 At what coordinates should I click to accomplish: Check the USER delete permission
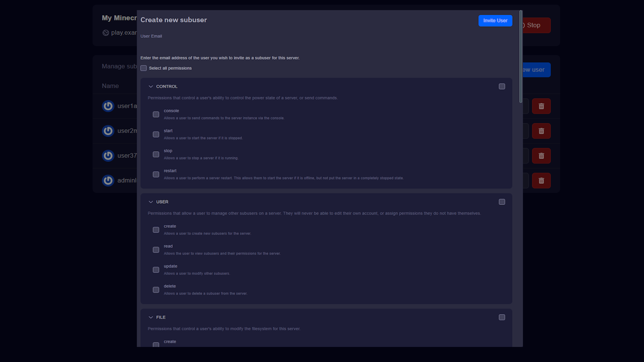click(x=156, y=290)
